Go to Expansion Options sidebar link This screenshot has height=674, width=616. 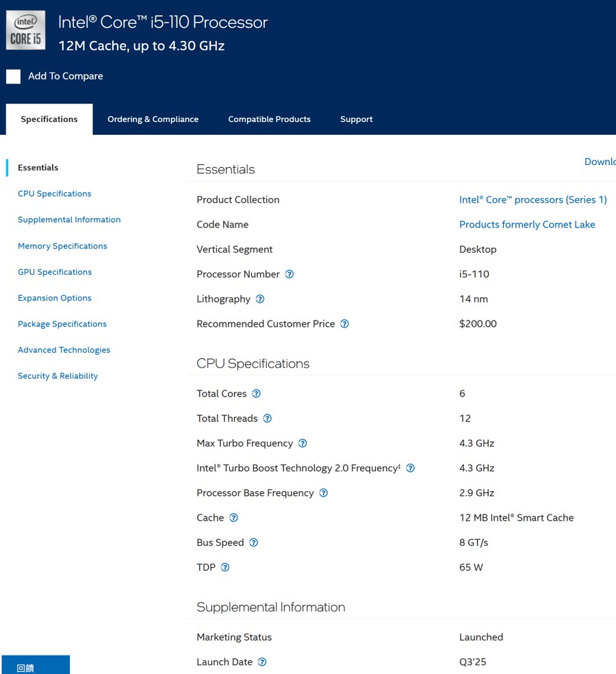click(x=55, y=298)
